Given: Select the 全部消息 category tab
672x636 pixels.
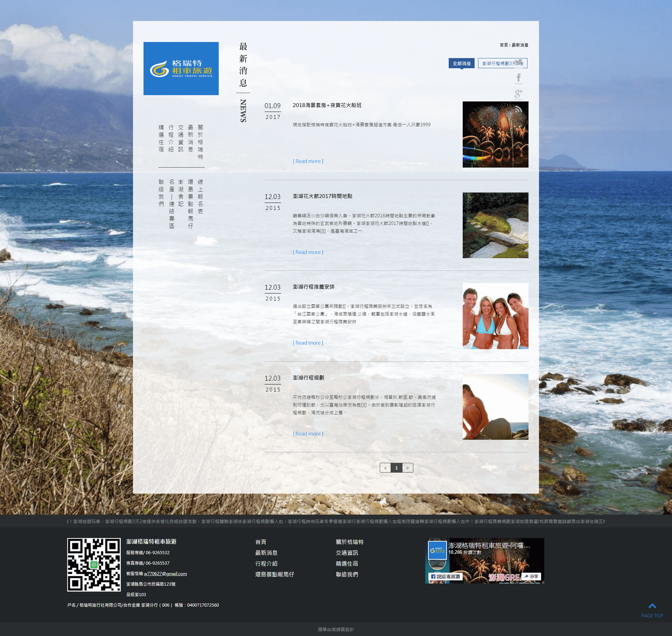Looking at the screenshot, I should click(x=462, y=63).
